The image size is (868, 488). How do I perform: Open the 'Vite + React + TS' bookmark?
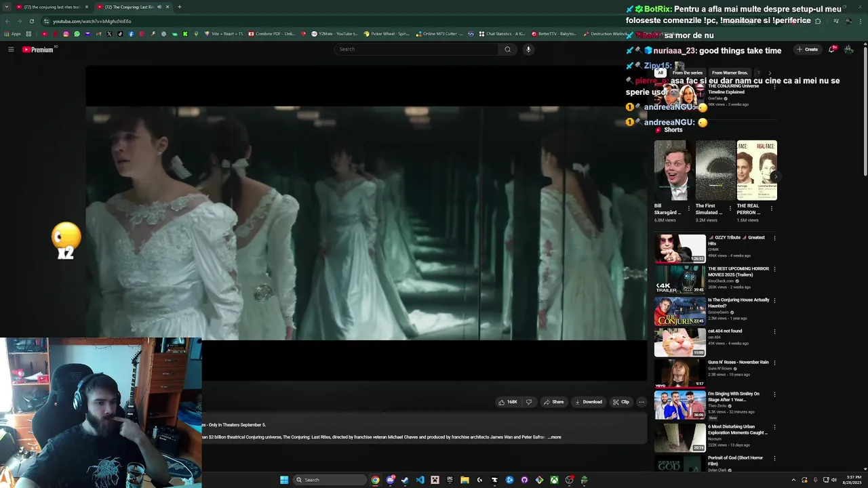[223, 34]
